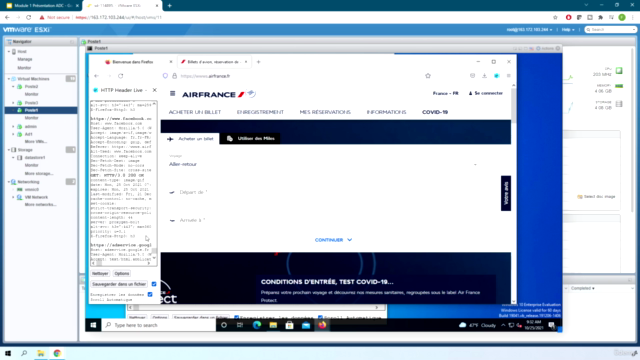Bookmark the ESXi page in Chrome
Screen dimensions: 640x360
[x=555, y=18]
